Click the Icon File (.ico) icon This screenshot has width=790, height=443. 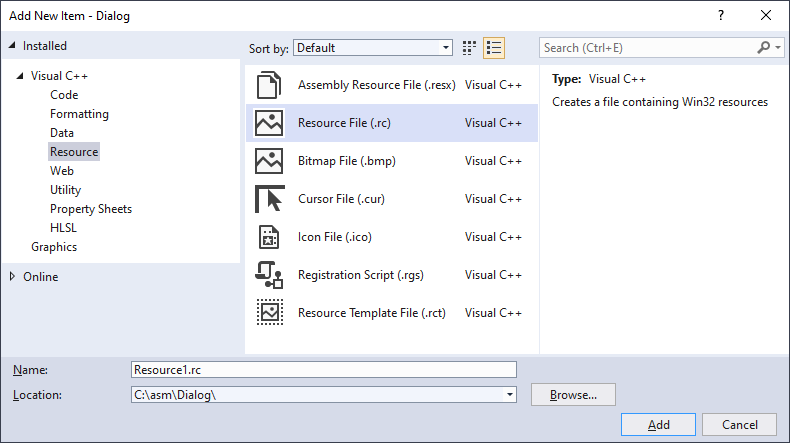click(269, 237)
